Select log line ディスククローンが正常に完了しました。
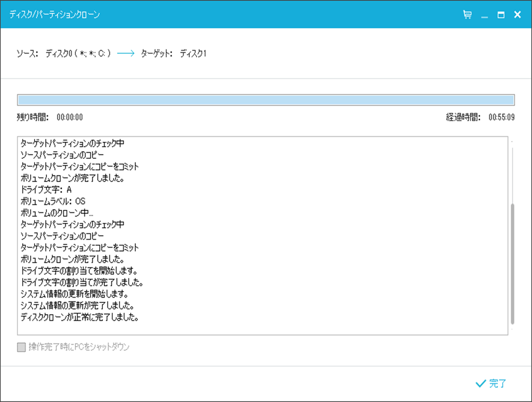 pos(80,317)
